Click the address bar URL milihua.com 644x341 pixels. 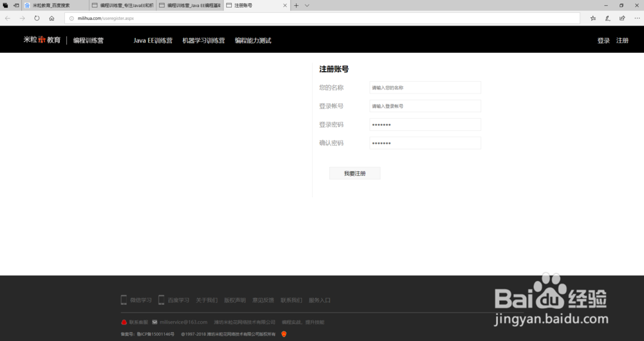(x=106, y=18)
